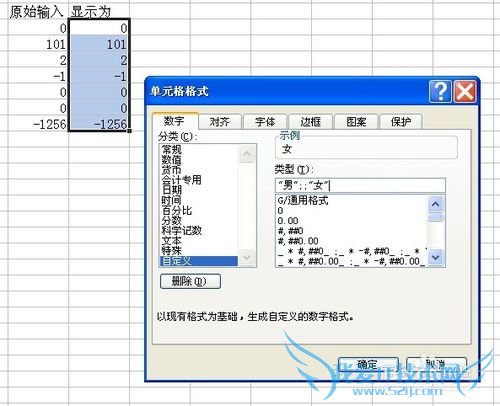Viewport: 500px width, 406px height.
Task: Select cell showing 101 in 显示为 column
Action: (99, 44)
